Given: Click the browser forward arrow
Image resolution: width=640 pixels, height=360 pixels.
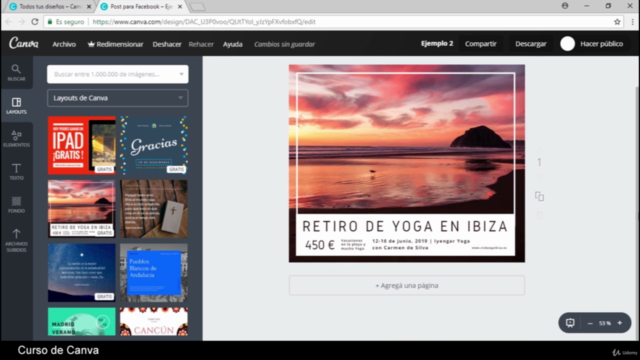Looking at the screenshot, I should pos(22,22).
